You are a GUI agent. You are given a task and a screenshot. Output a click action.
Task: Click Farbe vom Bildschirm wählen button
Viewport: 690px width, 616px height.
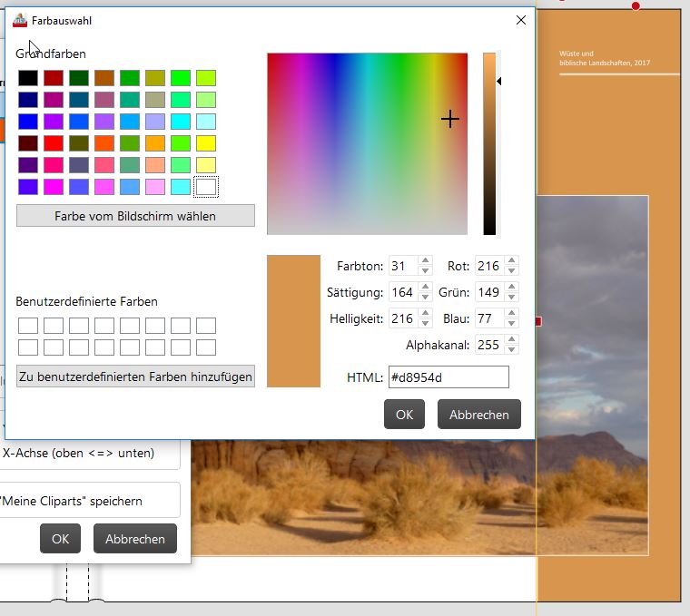click(135, 216)
